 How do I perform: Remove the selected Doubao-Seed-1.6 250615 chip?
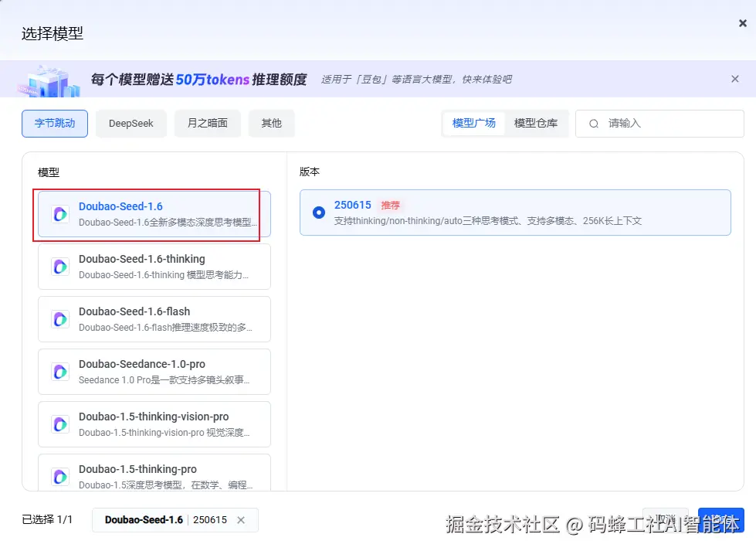(x=241, y=520)
